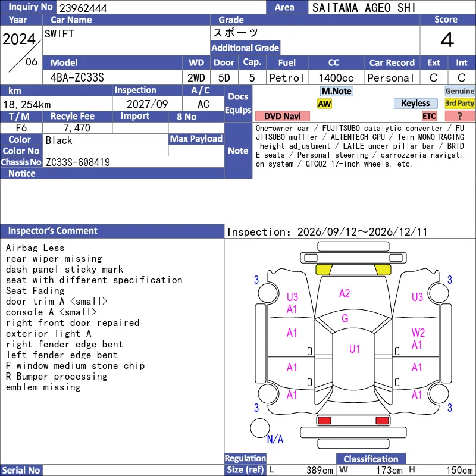Image resolution: width=476 pixels, height=476 pixels.
Task: Click the 3rd Party yellow badge
Action: coord(459,104)
